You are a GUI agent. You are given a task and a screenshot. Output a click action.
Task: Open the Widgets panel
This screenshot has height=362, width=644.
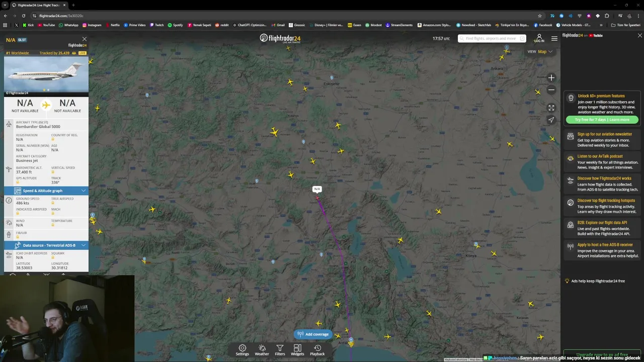[297, 350]
